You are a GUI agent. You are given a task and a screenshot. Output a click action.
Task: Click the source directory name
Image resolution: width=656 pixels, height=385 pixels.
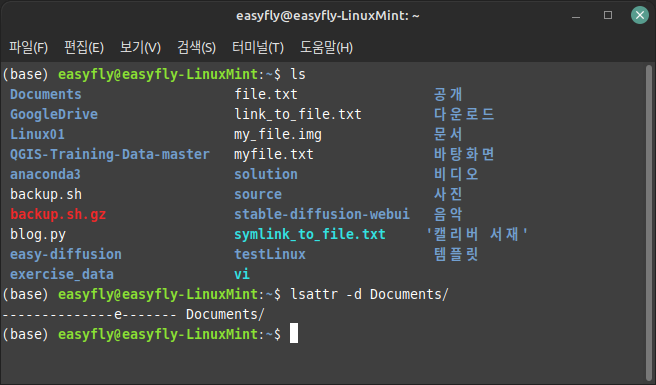click(258, 194)
